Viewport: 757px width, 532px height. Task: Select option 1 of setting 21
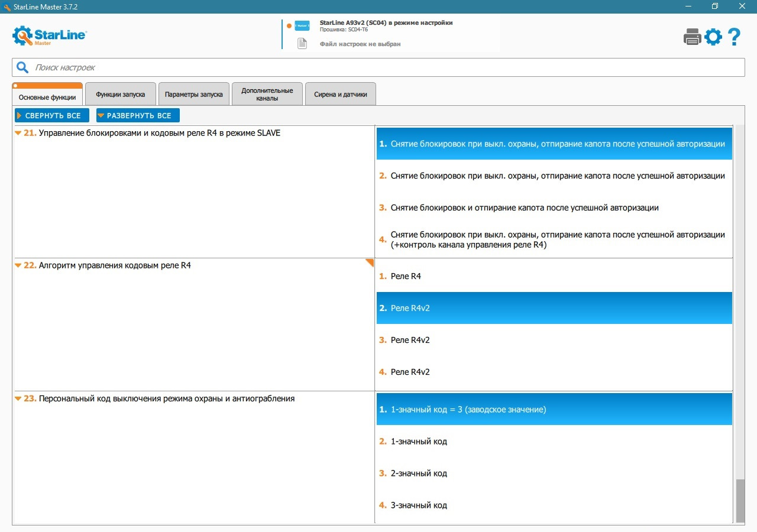[x=554, y=144]
